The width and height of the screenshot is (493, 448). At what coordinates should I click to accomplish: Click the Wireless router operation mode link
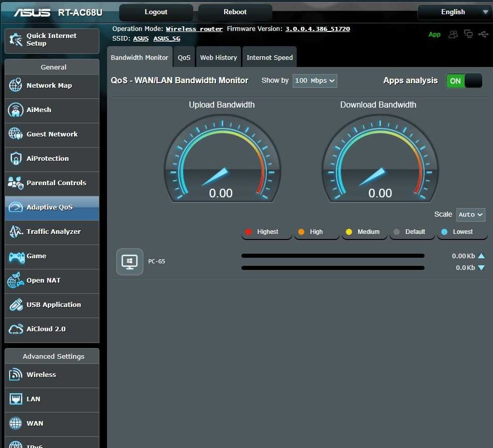pos(194,29)
